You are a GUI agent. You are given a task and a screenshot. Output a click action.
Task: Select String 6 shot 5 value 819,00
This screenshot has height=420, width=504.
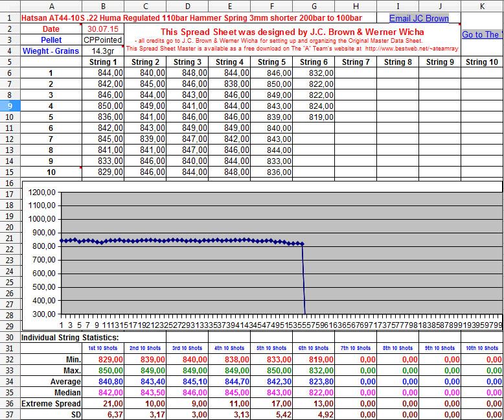pyautogui.click(x=314, y=117)
